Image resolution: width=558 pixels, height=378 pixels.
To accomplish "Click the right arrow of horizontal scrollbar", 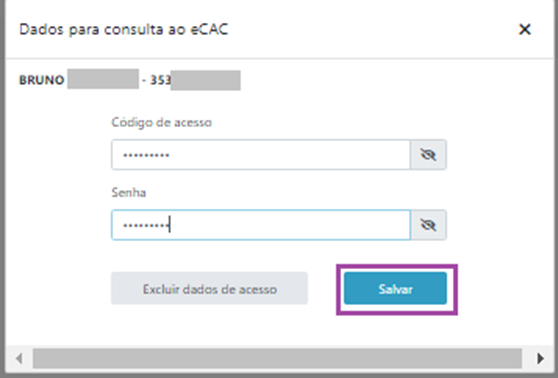I will pyautogui.click(x=540, y=358).
